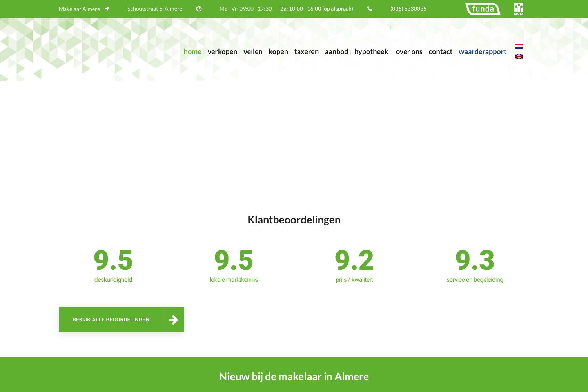Open the kopen menu item
588x392 pixels.
[278, 51]
